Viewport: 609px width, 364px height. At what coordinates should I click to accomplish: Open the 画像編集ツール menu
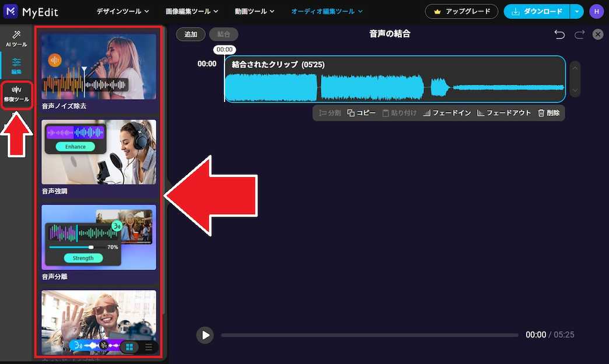(x=188, y=11)
